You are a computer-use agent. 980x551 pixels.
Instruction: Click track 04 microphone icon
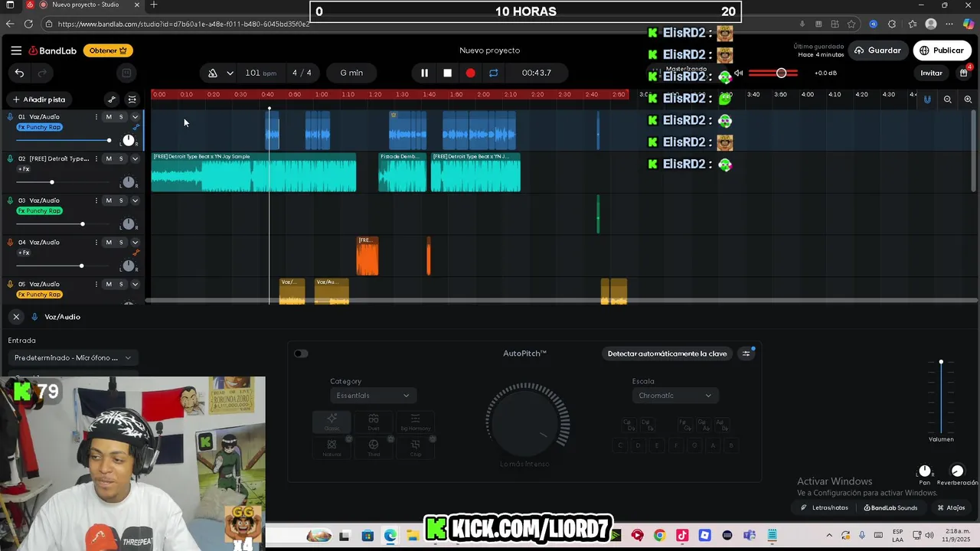pos(10,243)
